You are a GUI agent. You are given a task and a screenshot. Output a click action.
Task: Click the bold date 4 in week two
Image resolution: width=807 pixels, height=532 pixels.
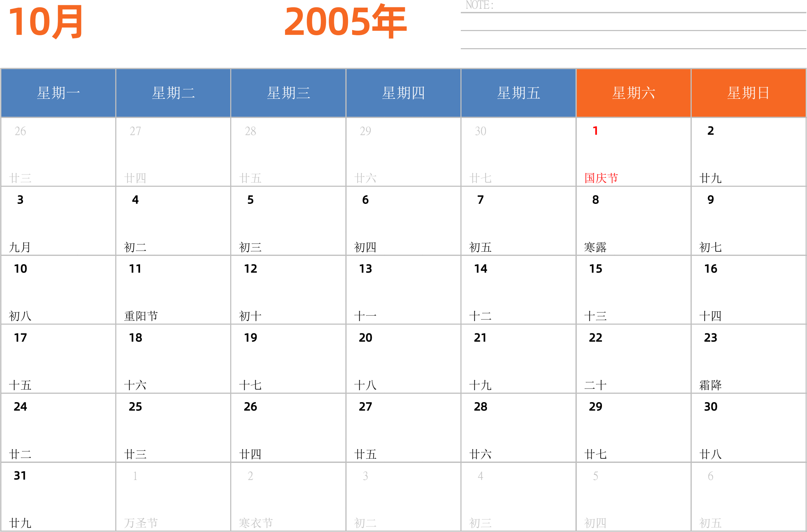point(135,200)
